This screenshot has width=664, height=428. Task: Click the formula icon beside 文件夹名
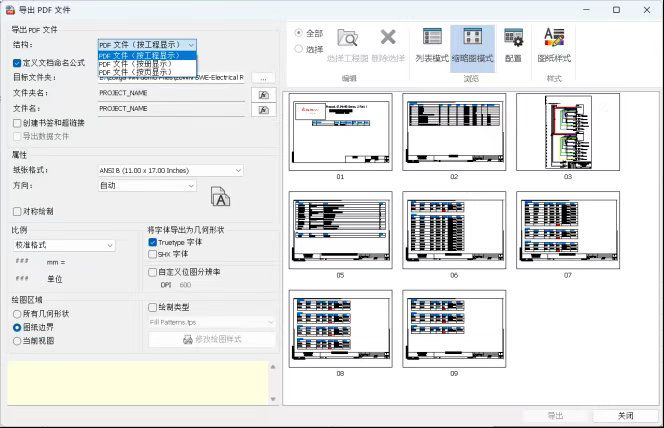click(264, 93)
